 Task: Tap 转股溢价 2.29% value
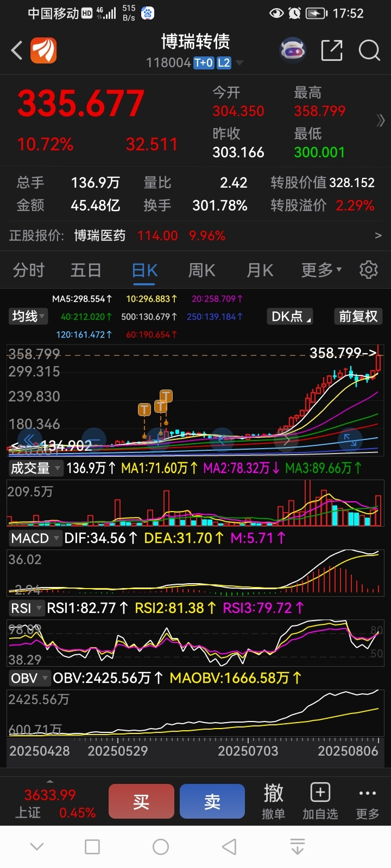click(355, 206)
